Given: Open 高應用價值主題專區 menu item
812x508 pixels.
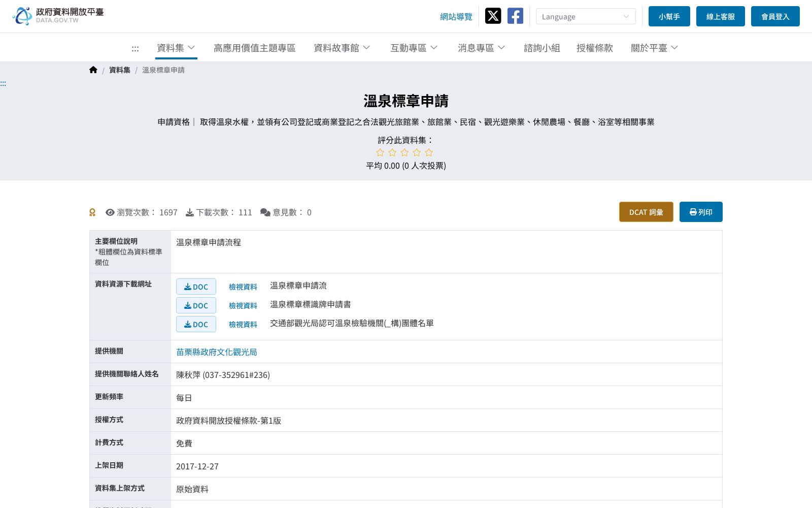Looking at the screenshot, I should [x=255, y=48].
